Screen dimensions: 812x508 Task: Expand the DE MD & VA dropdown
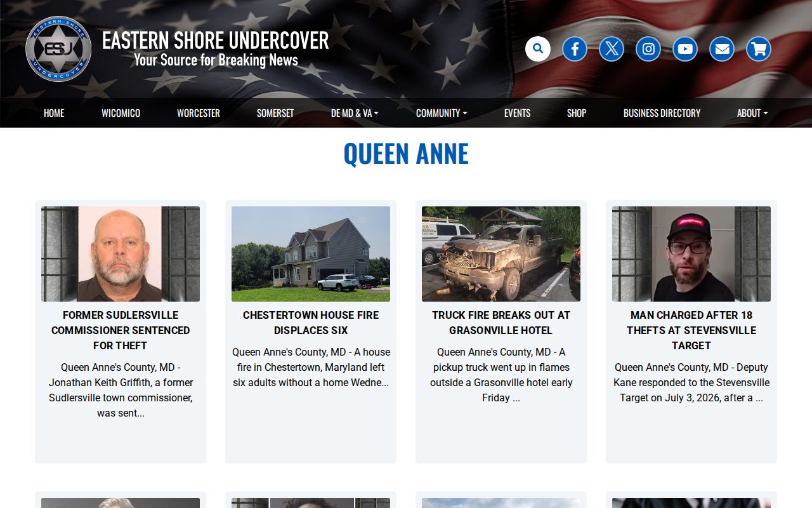point(355,113)
